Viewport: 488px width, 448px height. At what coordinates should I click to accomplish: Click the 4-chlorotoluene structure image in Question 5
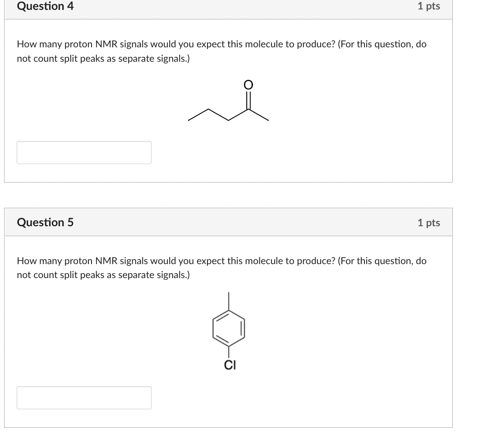click(x=228, y=327)
